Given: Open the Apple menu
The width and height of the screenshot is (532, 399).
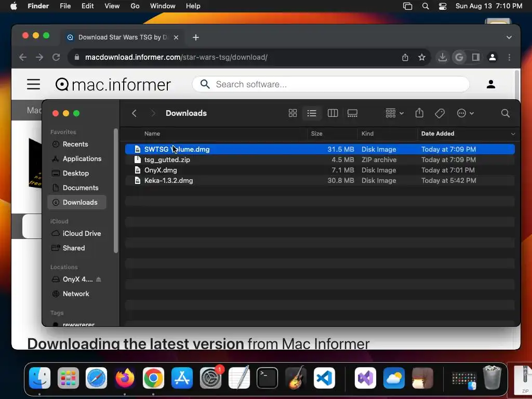Looking at the screenshot, I should coord(14,6).
